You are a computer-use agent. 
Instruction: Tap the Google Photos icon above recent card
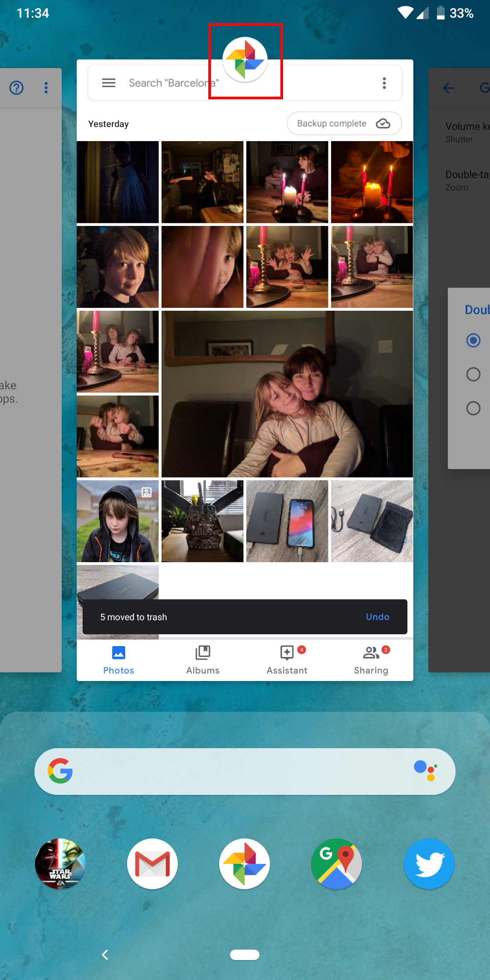pyautogui.click(x=245, y=60)
